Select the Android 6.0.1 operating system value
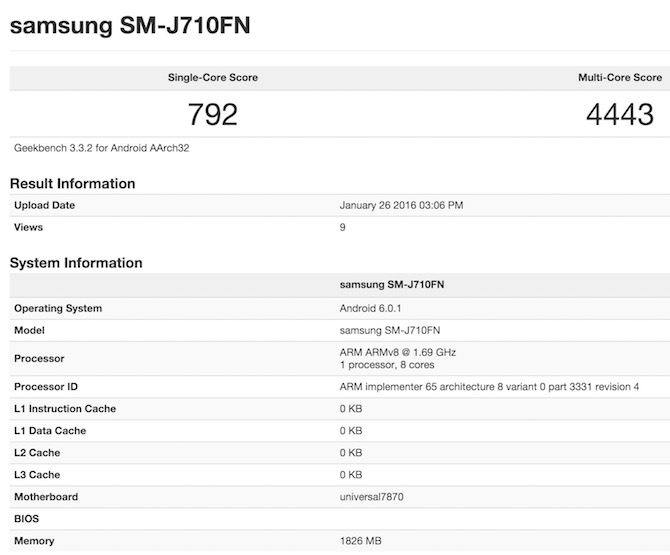 tap(372, 308)
